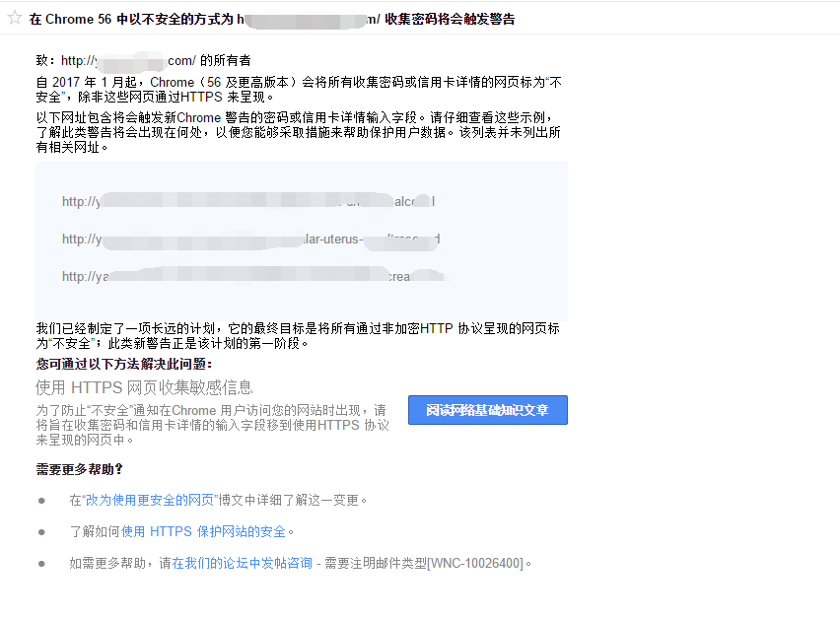The height and width of the screenshot is (618, 840).
Task: Open the 改为使用更安全的网页 blog link
Action: click(x=150, y=500)
